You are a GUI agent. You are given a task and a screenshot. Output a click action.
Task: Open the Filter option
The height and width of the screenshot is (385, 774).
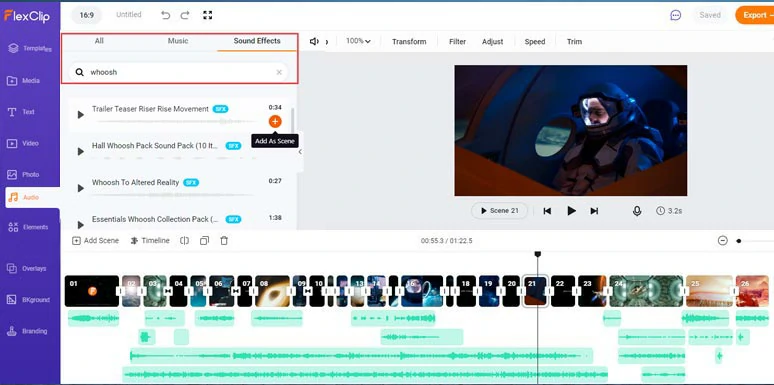[458, 41]
